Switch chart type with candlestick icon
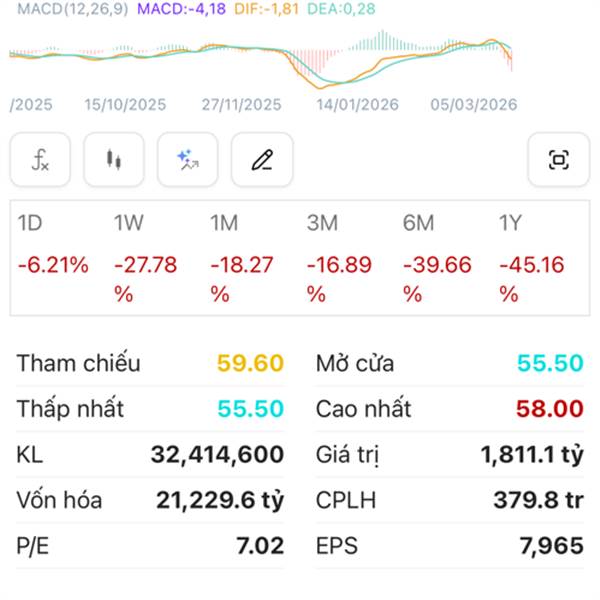This screenshot has height=600, width=600. (114, 160)
